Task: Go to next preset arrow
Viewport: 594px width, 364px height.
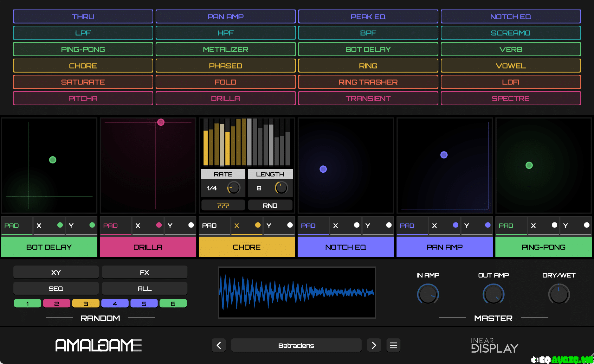Action: pos(374,345)
